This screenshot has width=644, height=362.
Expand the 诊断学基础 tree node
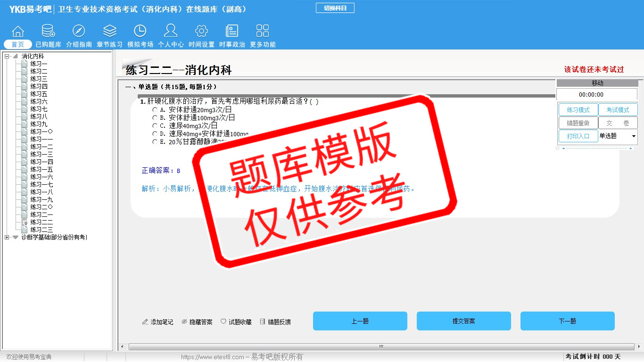pos(7,237)
